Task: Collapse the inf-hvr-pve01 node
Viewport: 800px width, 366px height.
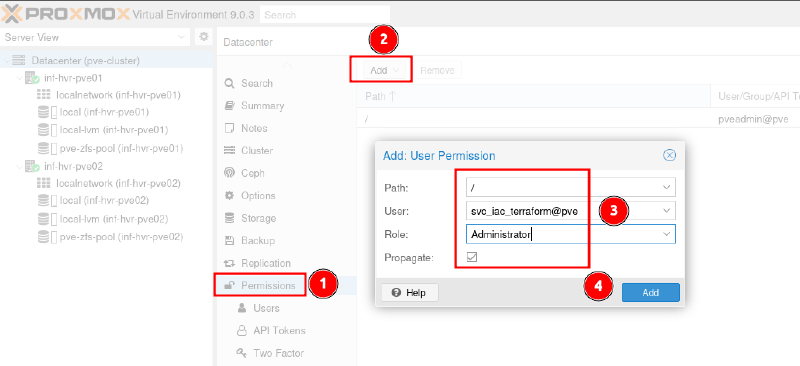Action: 19,79
